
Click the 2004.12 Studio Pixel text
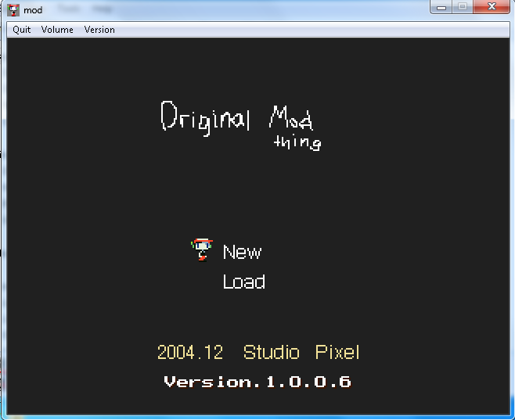pos(258,352)
